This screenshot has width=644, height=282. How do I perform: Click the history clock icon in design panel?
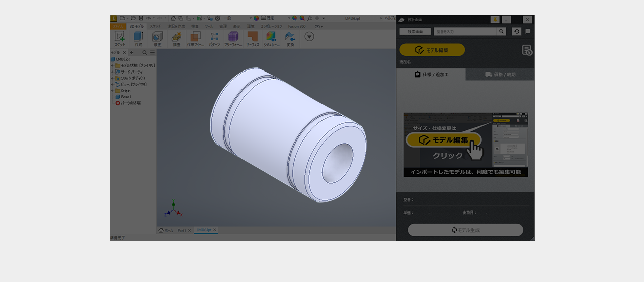[517, 31]
